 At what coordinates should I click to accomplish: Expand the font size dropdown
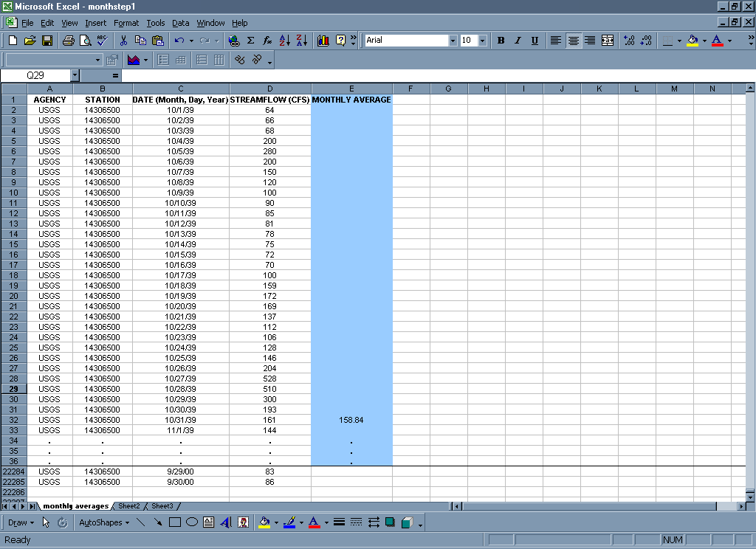click(482, 41)
